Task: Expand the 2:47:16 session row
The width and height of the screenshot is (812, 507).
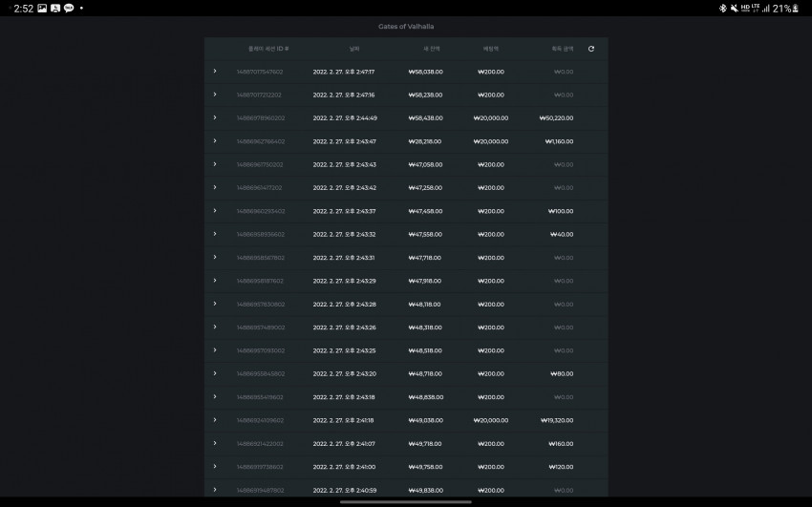Action: 215,95
